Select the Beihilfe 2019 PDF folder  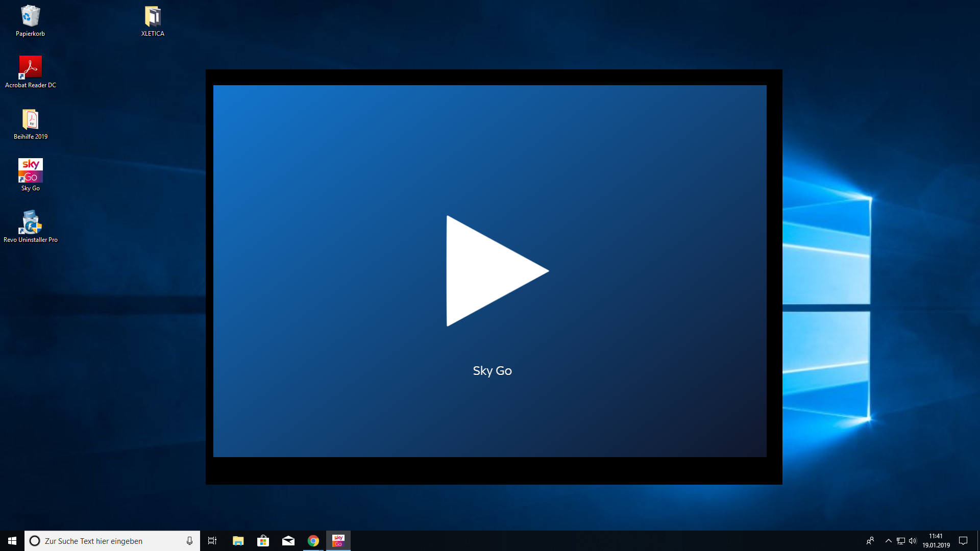31,124
